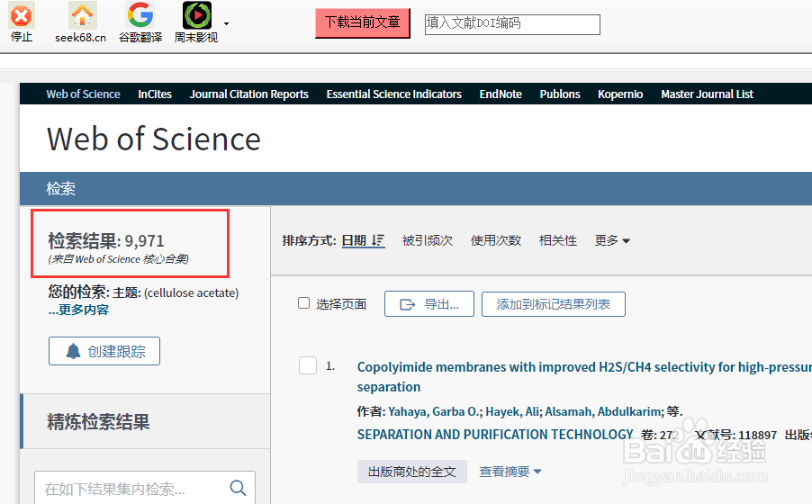Screen dimensions: 812x504
Task: Click the 检索结果: 9,971 count text
Action: click(106, 241)
